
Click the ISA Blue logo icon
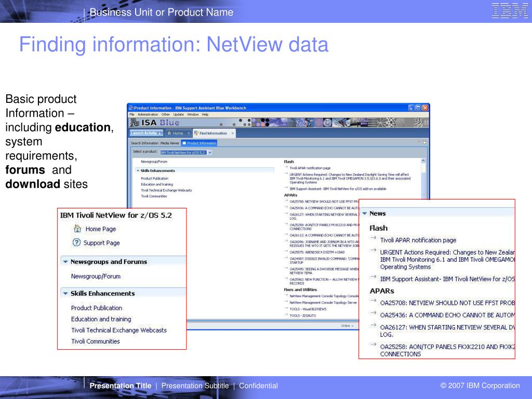pos(135,123)
